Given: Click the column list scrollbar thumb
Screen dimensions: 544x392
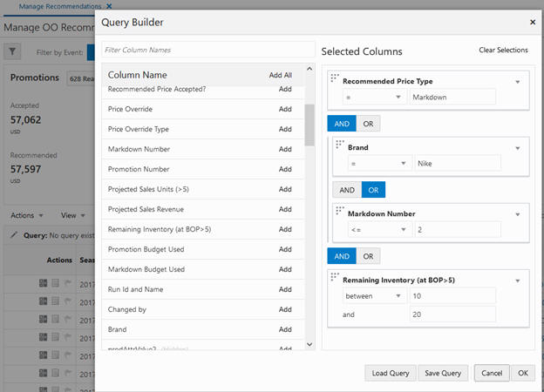Looking at the screenshot, I should [309, 125].
